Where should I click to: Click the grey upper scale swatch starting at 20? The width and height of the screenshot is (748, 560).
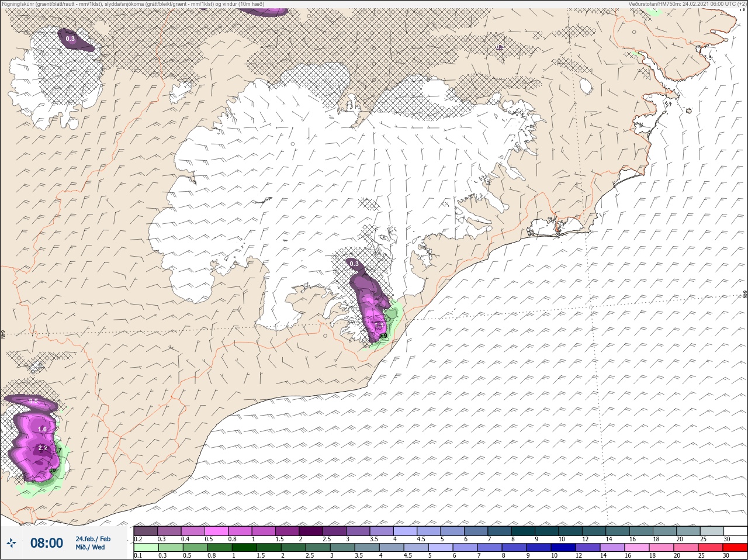click(x=688, y=531)
